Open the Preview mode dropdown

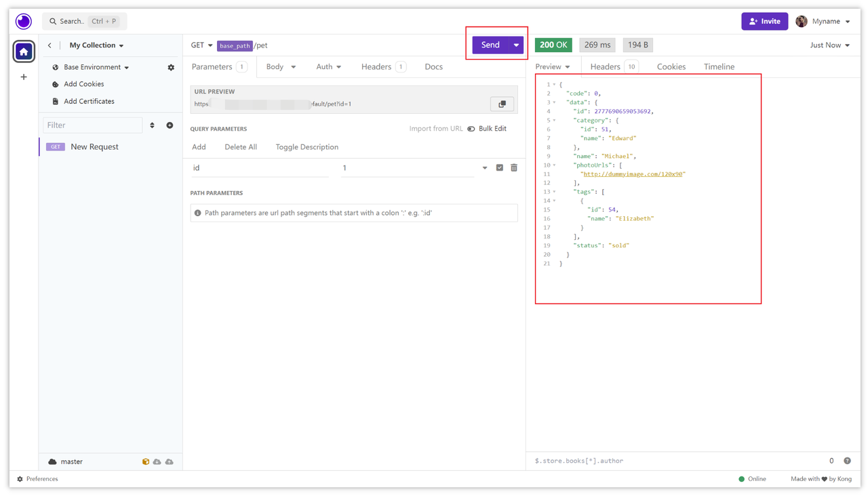click(553, 66)
